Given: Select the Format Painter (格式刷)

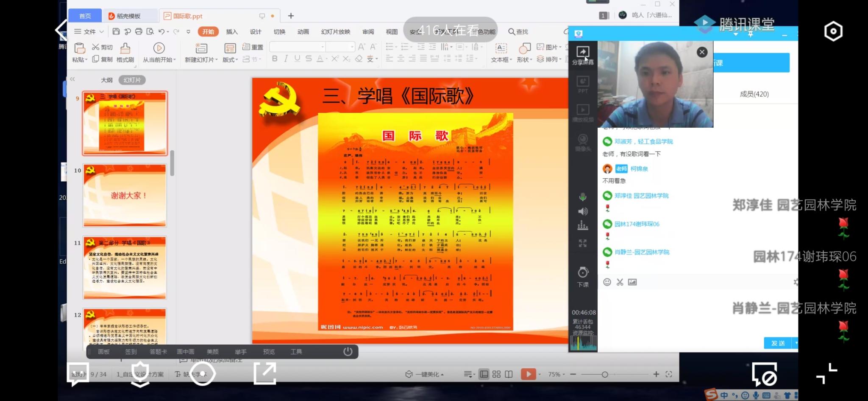Looking at the screenshot, I should 125,53.
